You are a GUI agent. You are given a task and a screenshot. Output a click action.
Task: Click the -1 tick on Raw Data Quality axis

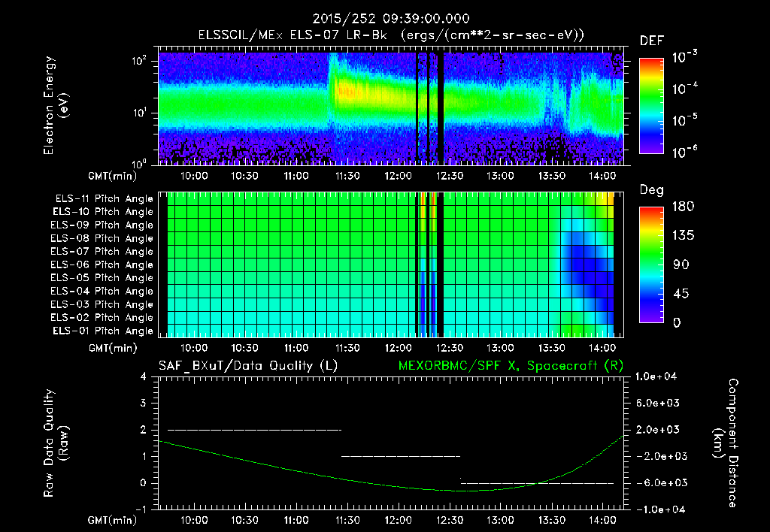141,509
